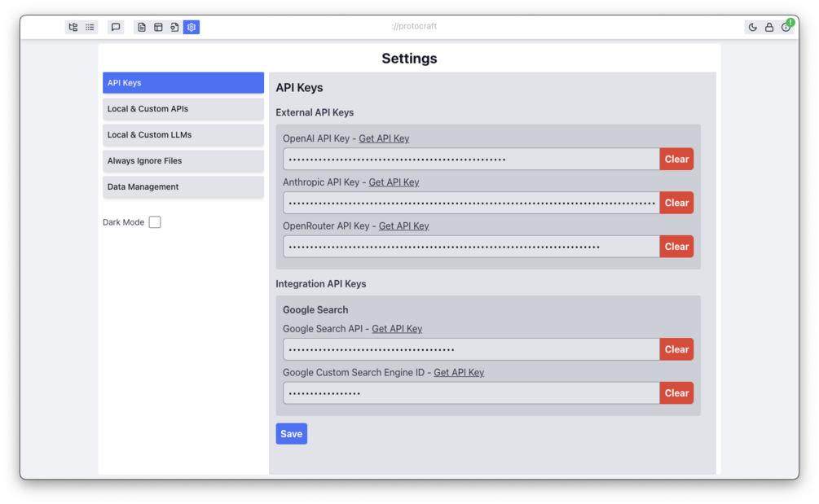Click the settings gear icon in toolbar

pyautogui.click(x=192, y=27)
